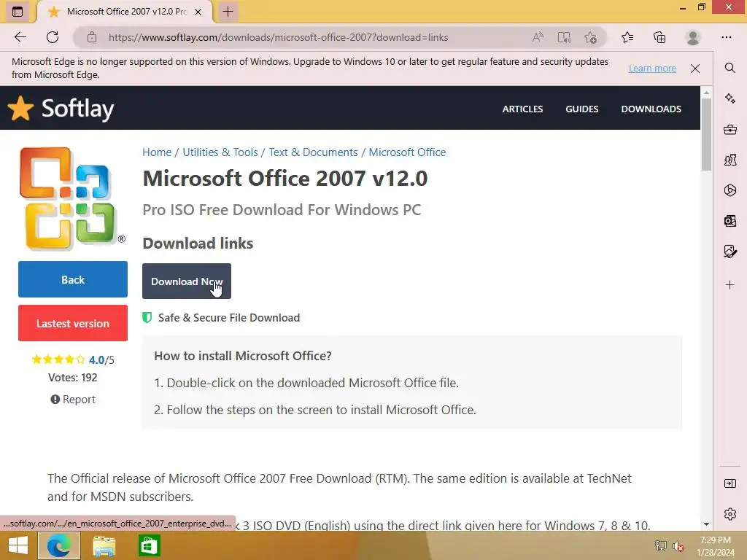Go to Home breadcrumb link
Viewport: 747px width, 560px height.
pos(157,152)
